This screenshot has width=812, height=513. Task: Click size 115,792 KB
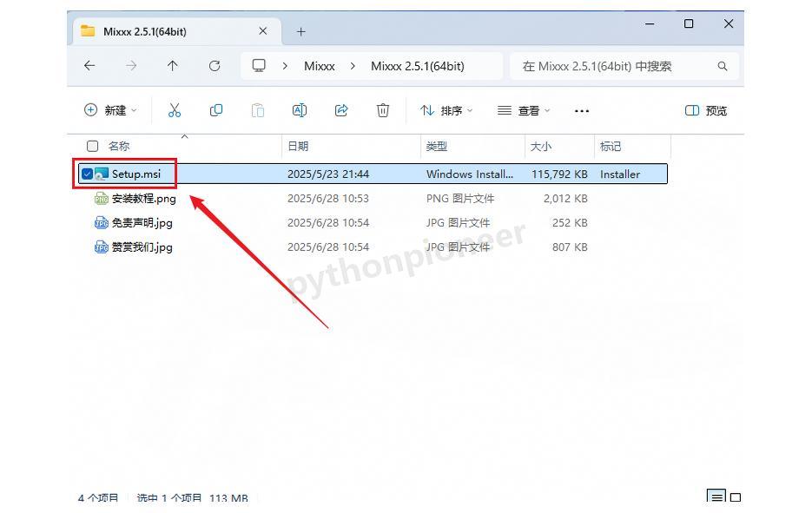pyautogui.click(x=560, y=174)
